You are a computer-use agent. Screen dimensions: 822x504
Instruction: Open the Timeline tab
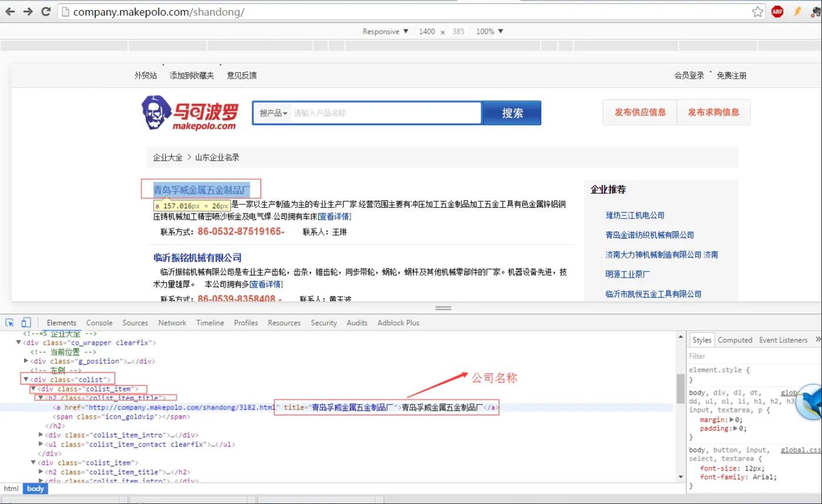(210, 323)
